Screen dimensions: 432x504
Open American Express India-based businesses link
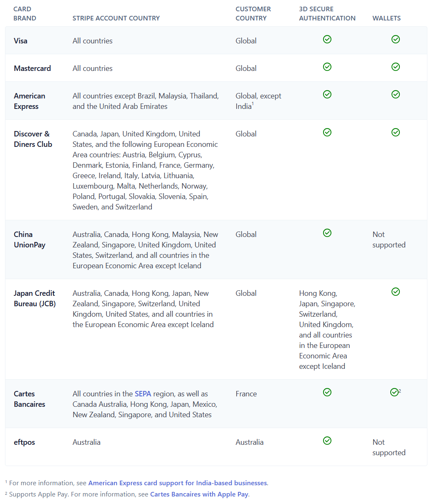[x=177, y=483]
